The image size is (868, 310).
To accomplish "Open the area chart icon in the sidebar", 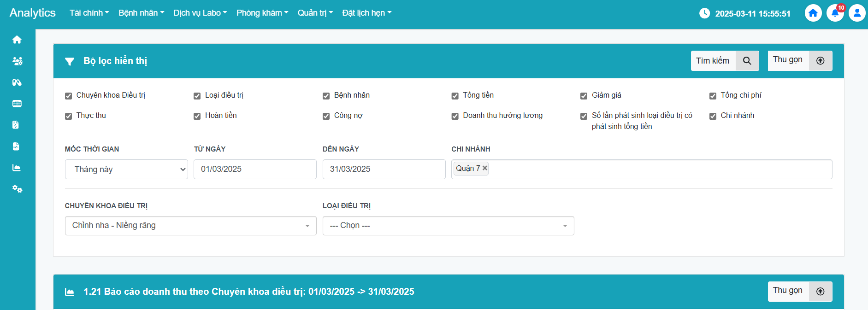I will [x=17, y=168].
